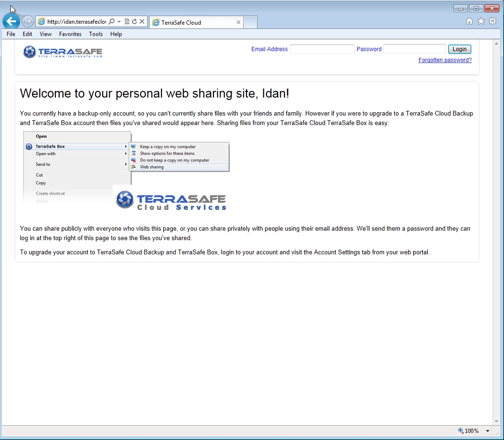Click the browser Back arrow button

tap(11, 21)
